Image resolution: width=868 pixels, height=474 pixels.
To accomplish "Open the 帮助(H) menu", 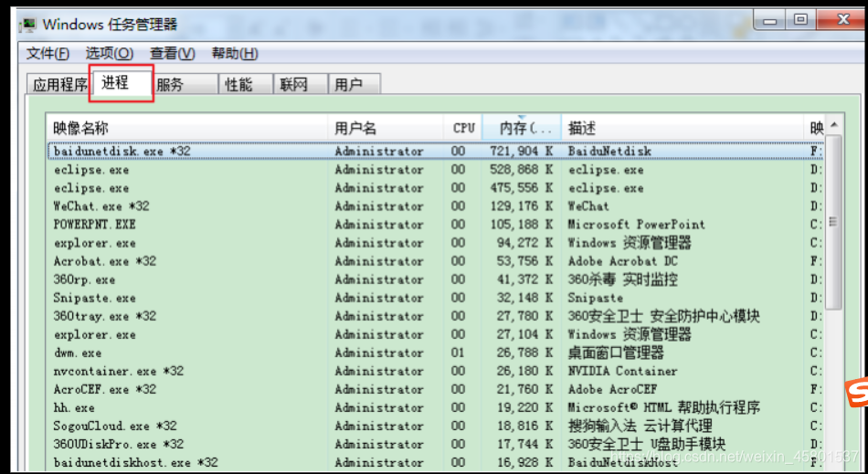I will tap(235, 54).
